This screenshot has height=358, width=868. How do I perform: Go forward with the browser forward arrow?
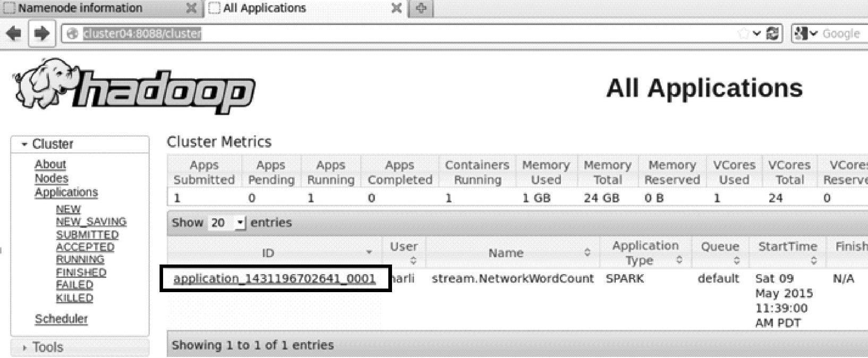(41, 33)
